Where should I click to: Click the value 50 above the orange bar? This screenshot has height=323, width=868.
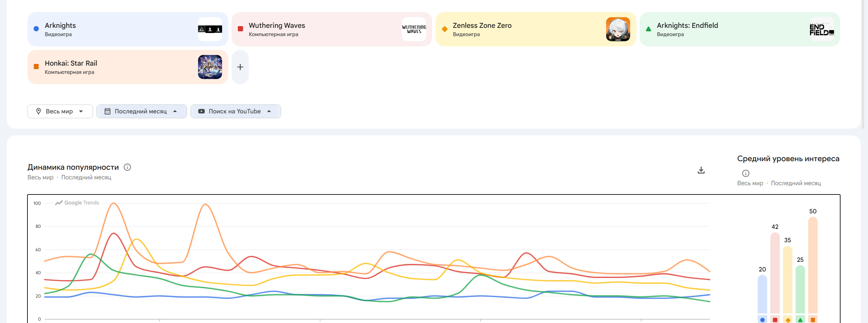click(813, 211)
